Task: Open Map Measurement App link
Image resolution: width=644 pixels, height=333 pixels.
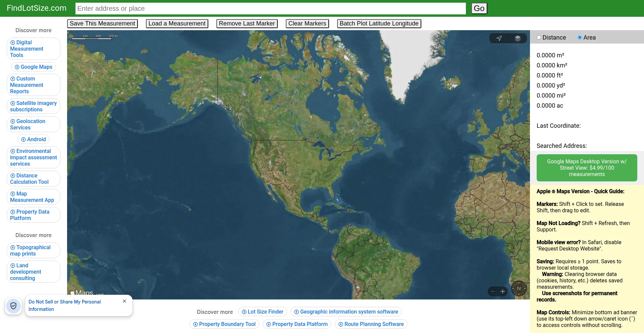Action: [x=34, y=197]
